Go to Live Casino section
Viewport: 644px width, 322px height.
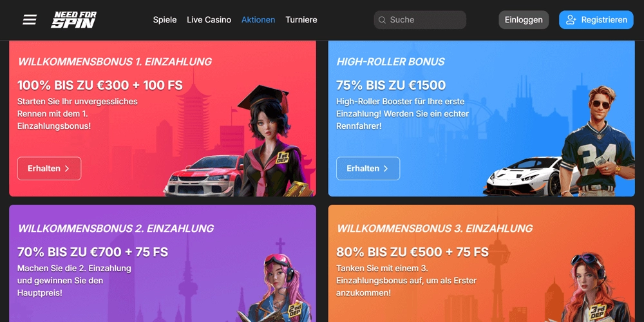pos(209,20)
